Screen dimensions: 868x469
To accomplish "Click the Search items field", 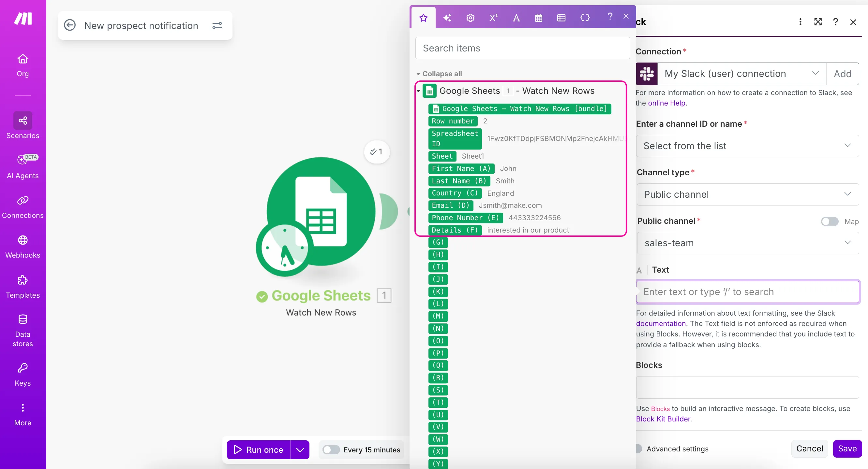I will point(522,48).
